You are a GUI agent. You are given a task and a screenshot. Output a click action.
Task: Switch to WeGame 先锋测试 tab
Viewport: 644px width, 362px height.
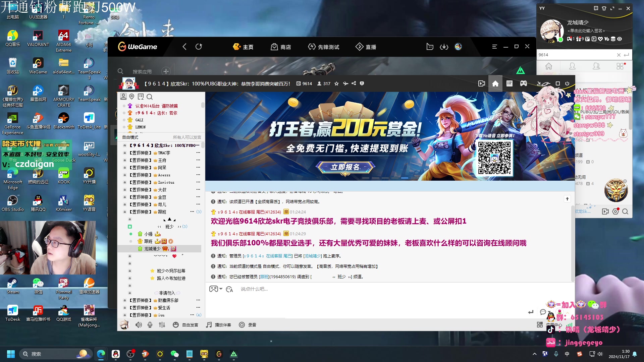[324, 46]
